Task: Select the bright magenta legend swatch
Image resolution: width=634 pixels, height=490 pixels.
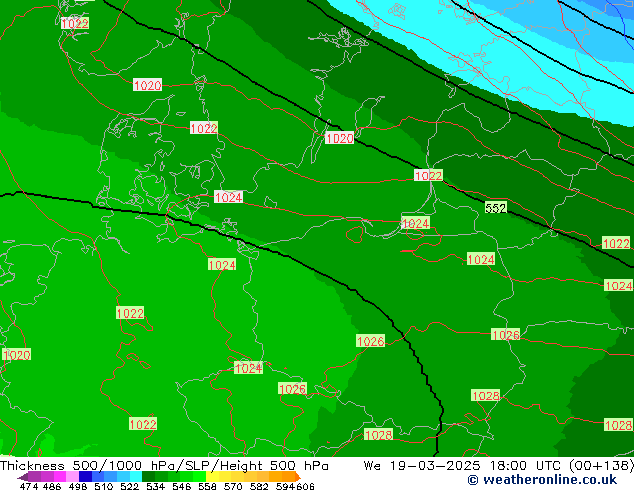Action: point(60,476)
